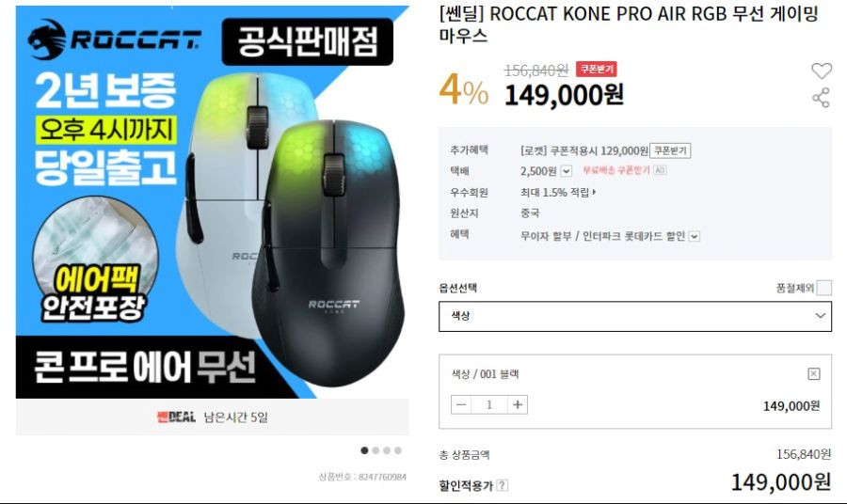Decrease the quantity with the minus button
This screenshot has height=504, width=847.
pos(461,404)
